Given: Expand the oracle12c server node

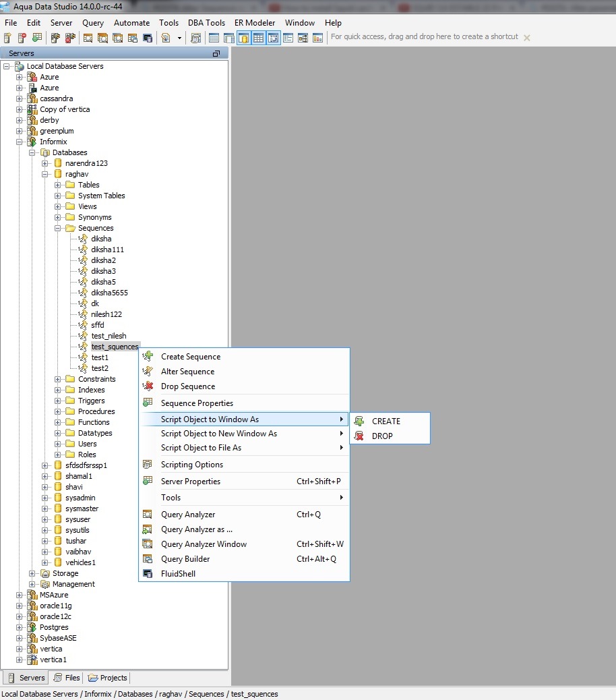Looking at the screenshot, I should [x=19, y=617].
